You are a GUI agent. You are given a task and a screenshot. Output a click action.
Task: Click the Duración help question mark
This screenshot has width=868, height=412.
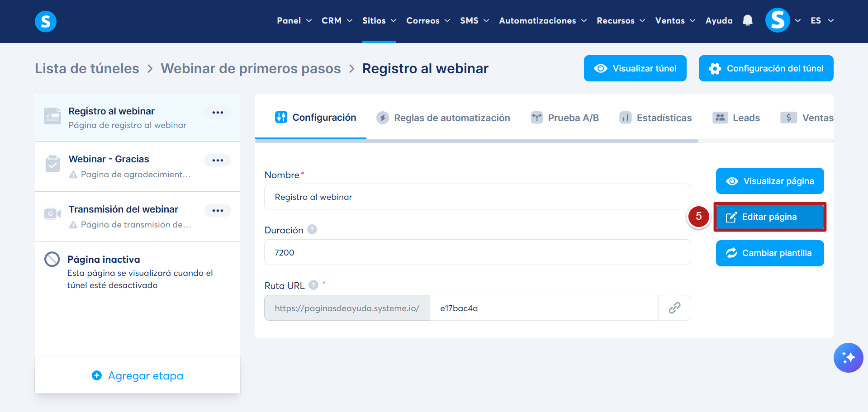pyautogui.click(x=312, y=229)
